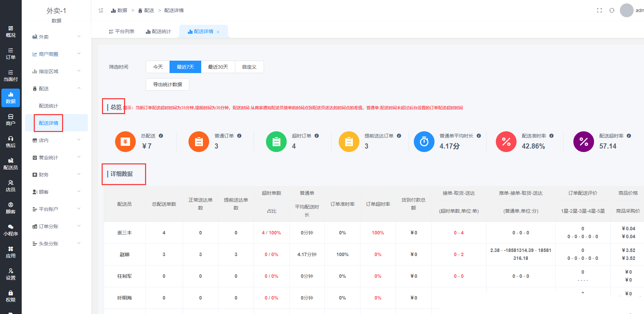Filter by 今天
644x314 pixels.
click(x=158, y=67)
